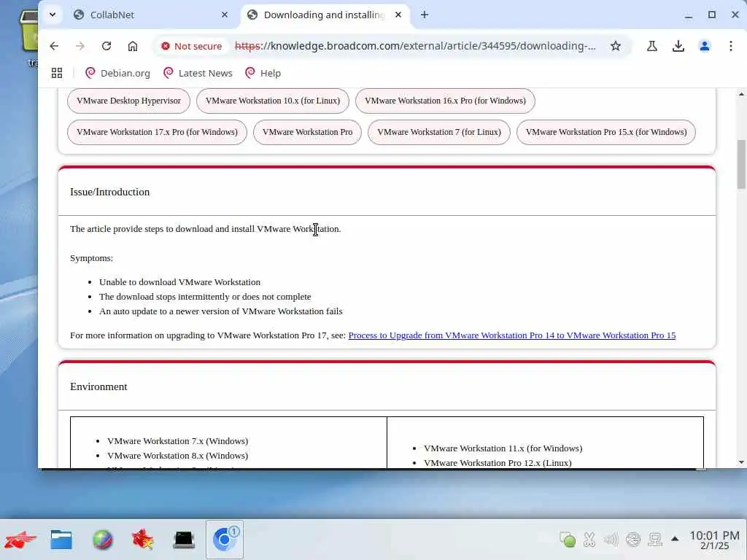Screen dimensions: 747x560
Task: Select VMware Workstation Pro 15.x (for Windows) tag
Action: (606, 133)
